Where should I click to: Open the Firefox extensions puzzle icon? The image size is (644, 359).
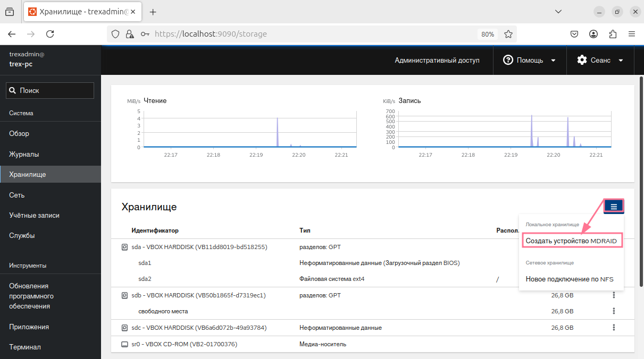point(613,34)
